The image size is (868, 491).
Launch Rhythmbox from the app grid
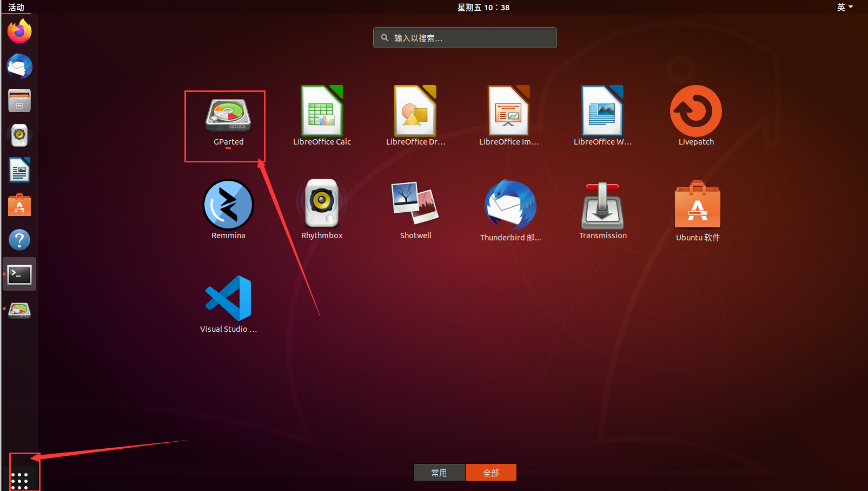(x=322, y=210)
